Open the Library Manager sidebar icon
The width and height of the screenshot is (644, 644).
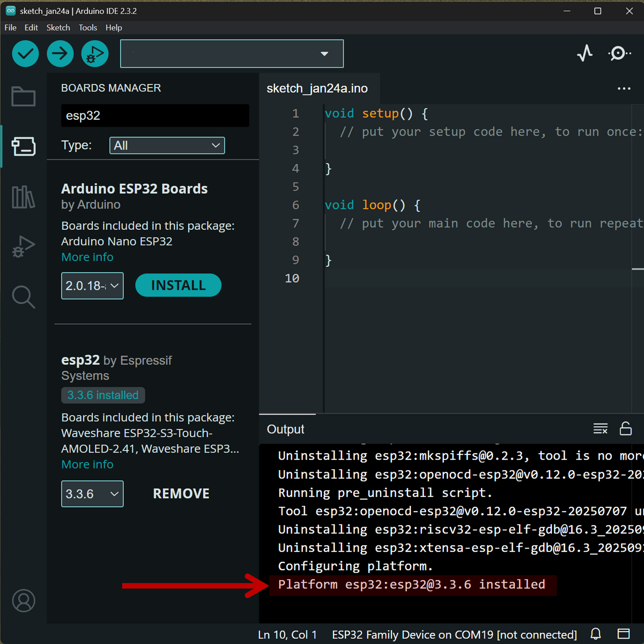click(x=23, y=197)
